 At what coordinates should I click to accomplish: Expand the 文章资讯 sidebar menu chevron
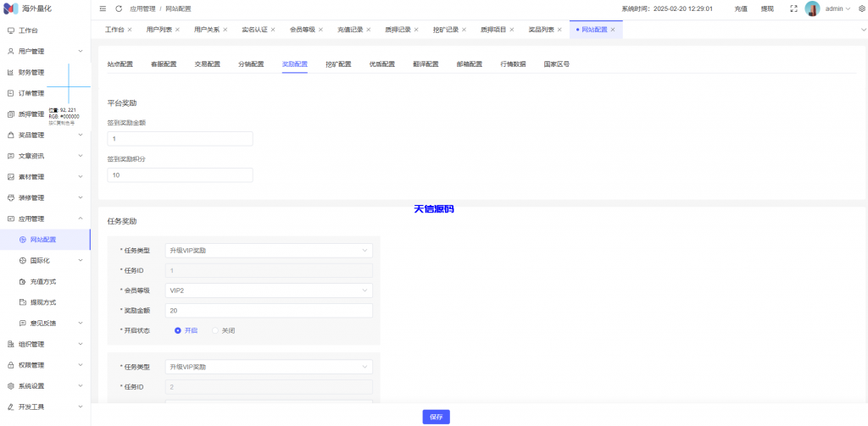81,156
